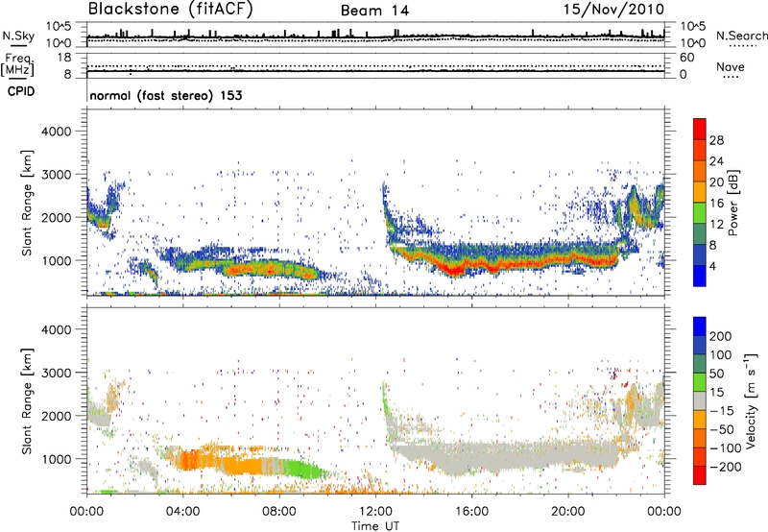Click the '4000' tick on power plot

(x=56, y=132)
